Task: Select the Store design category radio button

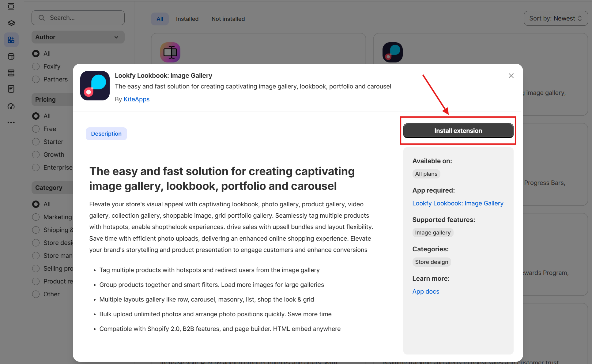Action: (36, 243)
